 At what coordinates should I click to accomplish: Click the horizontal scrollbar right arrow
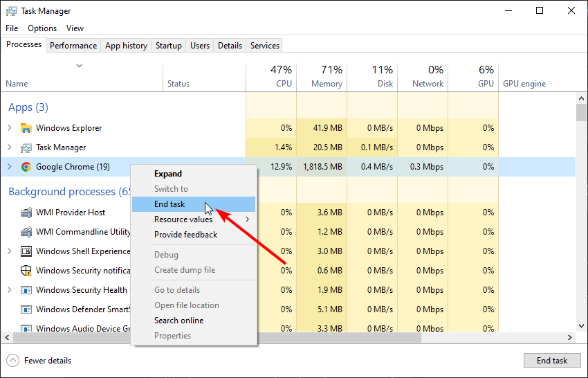[x=570, y=337]
